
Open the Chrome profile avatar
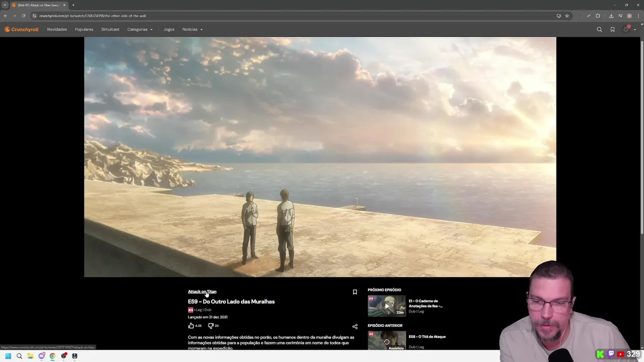(629, 16)
